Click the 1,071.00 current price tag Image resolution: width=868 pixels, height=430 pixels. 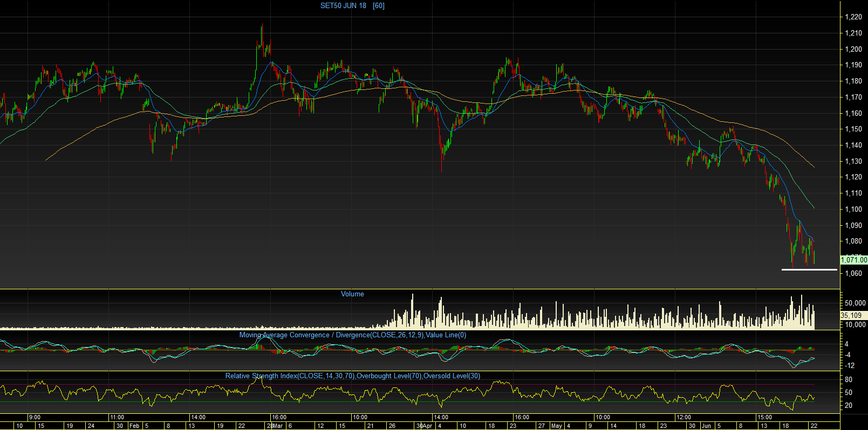coord(853,260)
